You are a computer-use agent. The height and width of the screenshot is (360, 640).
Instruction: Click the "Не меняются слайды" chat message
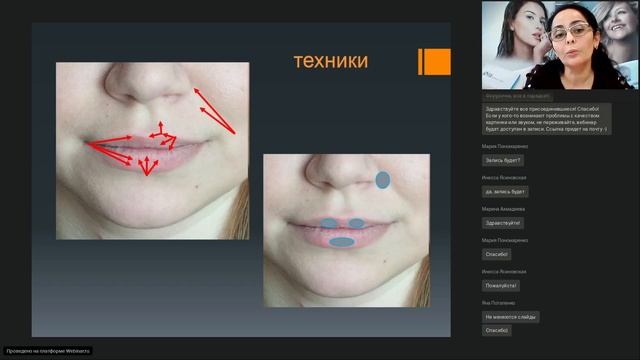click(511, 317)
